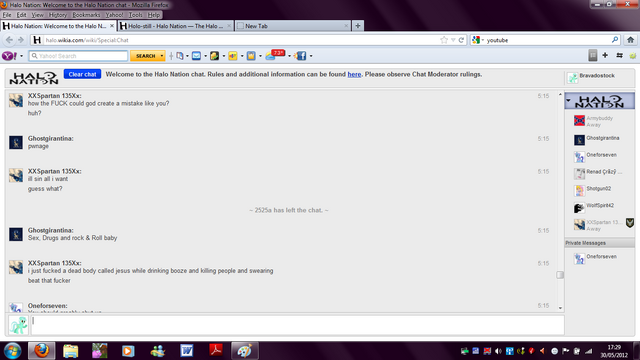Image resolution: width=640 pixels, height=360 pixels.
Task: Click the Action Center flag tray icon
Action: (x=566, y=351)
